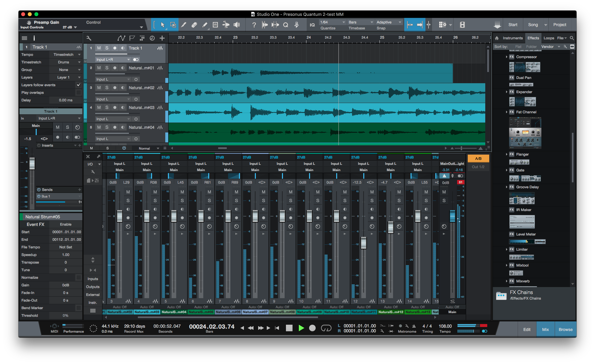
Task: Open the Edit view button
Action: pyautogui.click(x=527, y=329)
